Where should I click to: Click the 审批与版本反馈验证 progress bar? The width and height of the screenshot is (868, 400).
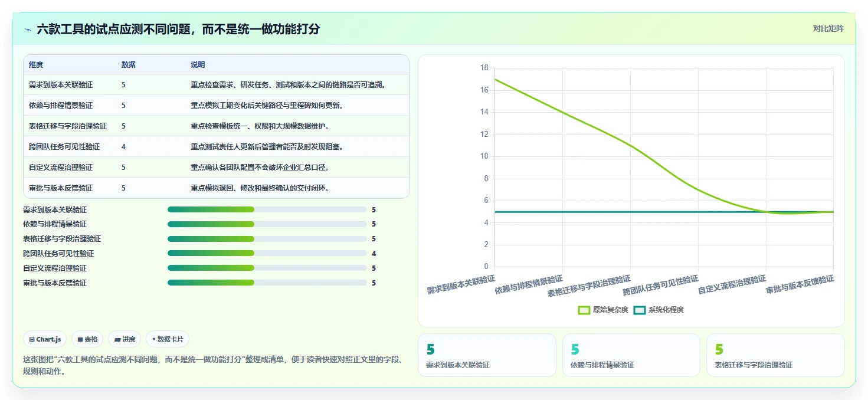point(267,283)
